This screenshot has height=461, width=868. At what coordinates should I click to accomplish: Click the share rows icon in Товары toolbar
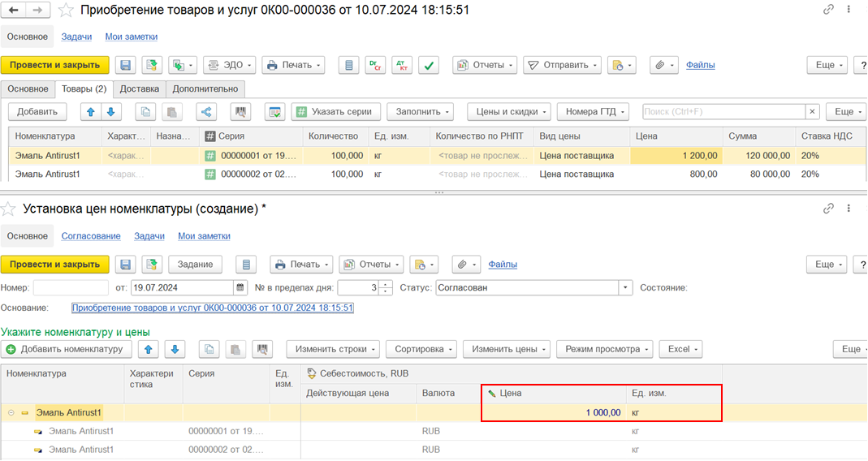(x=205, y=112)
